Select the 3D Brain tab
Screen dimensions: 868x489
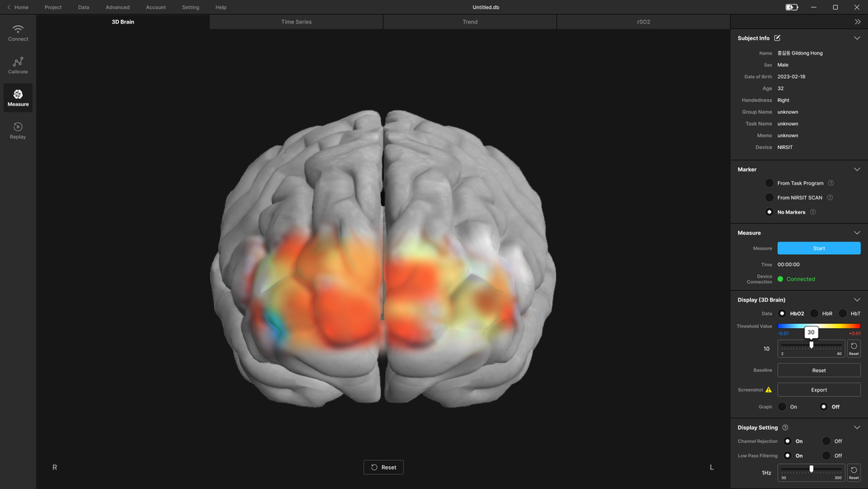coord(123,21)
